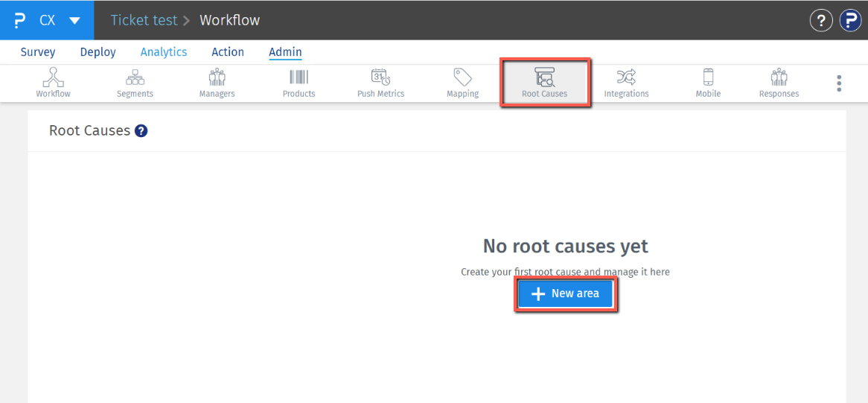The height and width of the screenshot is (403, 868).
Task: Select the Root Causes tool
Action: click(x=545, y=83)
